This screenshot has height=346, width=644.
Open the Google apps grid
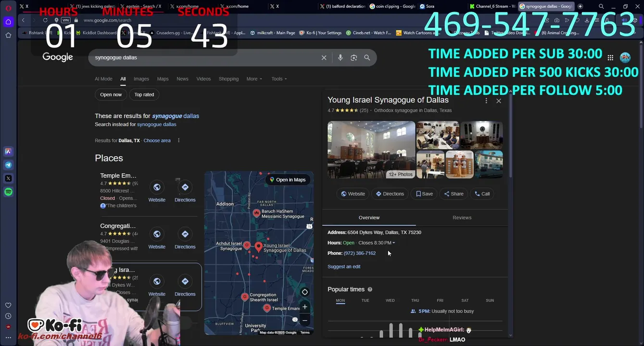tap(610, 58)
